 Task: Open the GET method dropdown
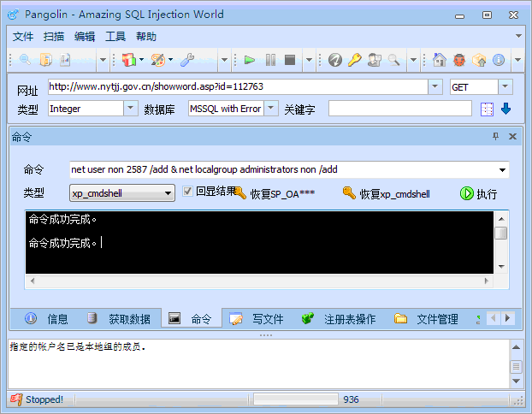pyautogui.click(x=505, y=86)
